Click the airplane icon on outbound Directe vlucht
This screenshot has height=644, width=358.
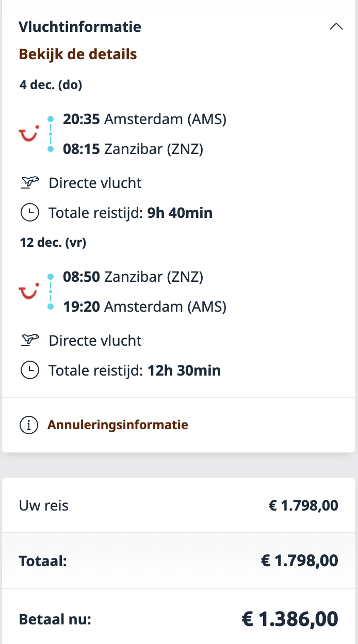coord(31,182)
